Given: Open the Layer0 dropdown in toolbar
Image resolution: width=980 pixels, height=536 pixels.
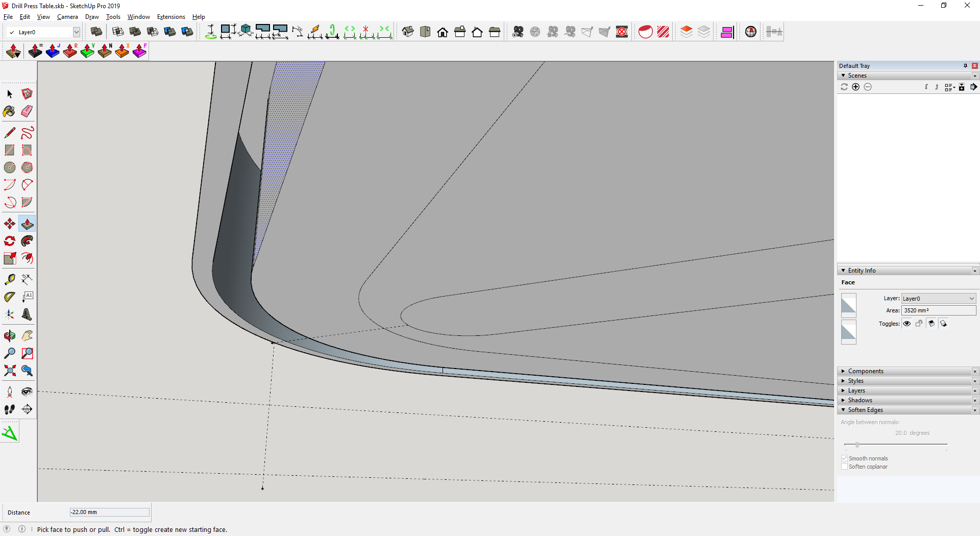Looking at the screenshot, I should point(76,32).
